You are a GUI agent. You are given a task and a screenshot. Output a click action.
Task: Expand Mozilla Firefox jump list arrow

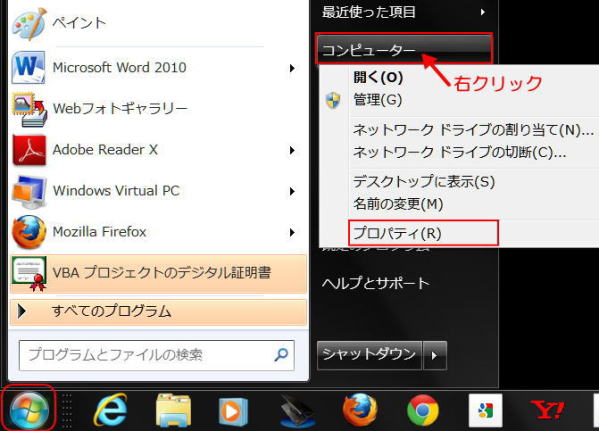point(292,232)
